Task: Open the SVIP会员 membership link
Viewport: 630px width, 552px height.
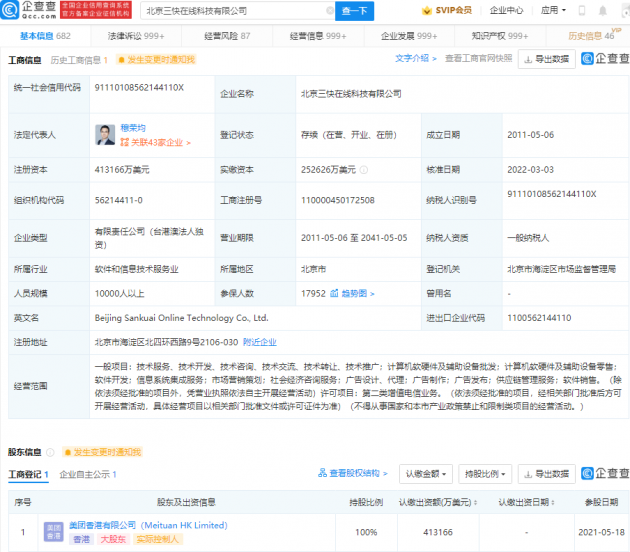Action: click(447, 10)
